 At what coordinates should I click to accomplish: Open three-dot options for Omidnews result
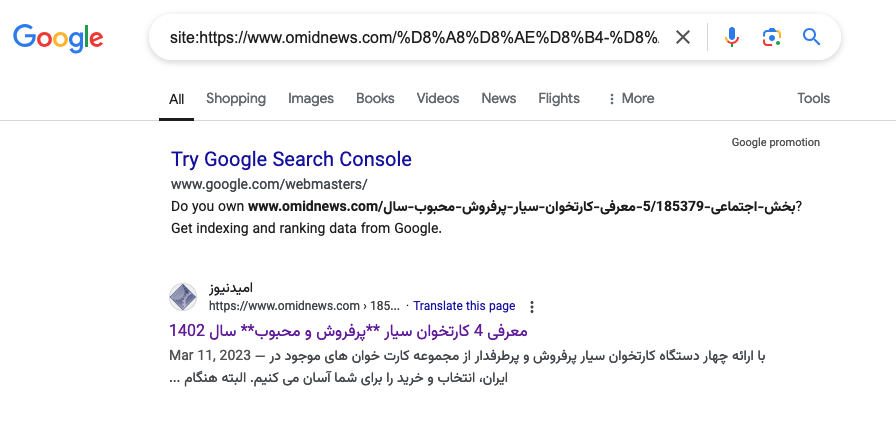click(x=532, y=306)
